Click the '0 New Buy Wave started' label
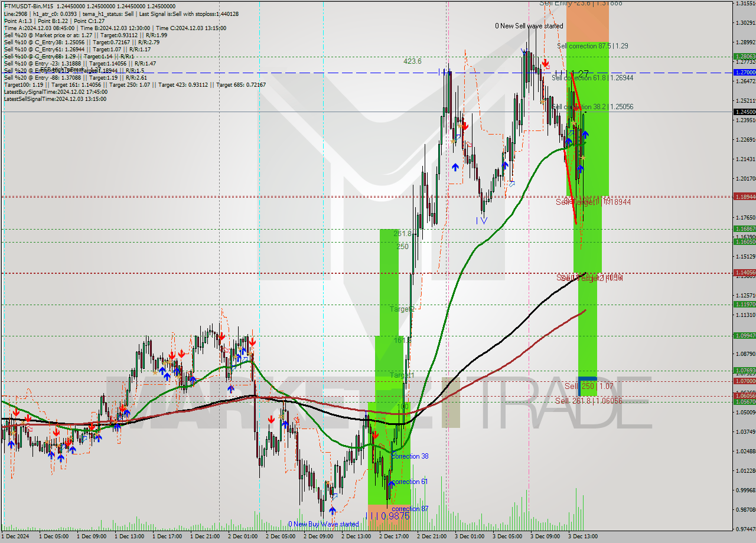This screenshot has width=756, height=543. point(323,524)
